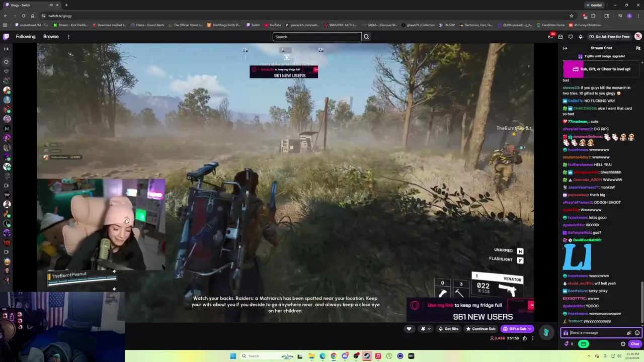Click username fluffernheese in chat

pos(581,164)
